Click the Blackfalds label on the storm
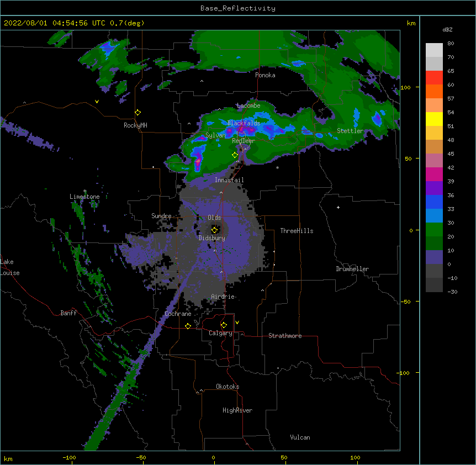The image size is (476, 465). coord(244,123)
